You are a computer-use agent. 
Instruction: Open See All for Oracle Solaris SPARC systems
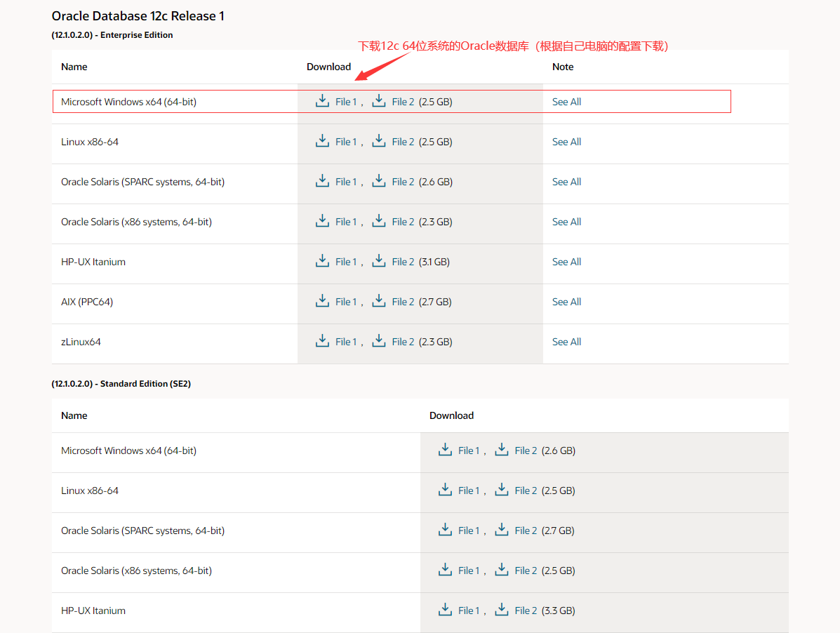pyautogui.click(x=566, y=182)
